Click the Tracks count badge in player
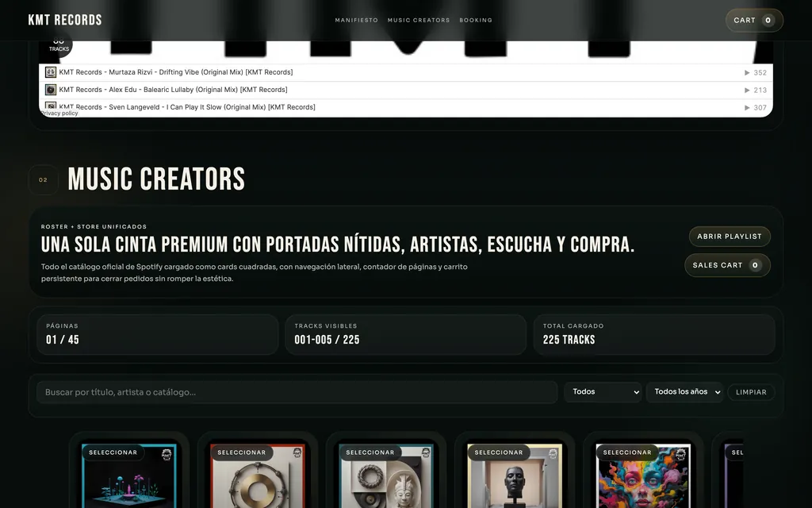The image size is (812, 508). point(59,45)
